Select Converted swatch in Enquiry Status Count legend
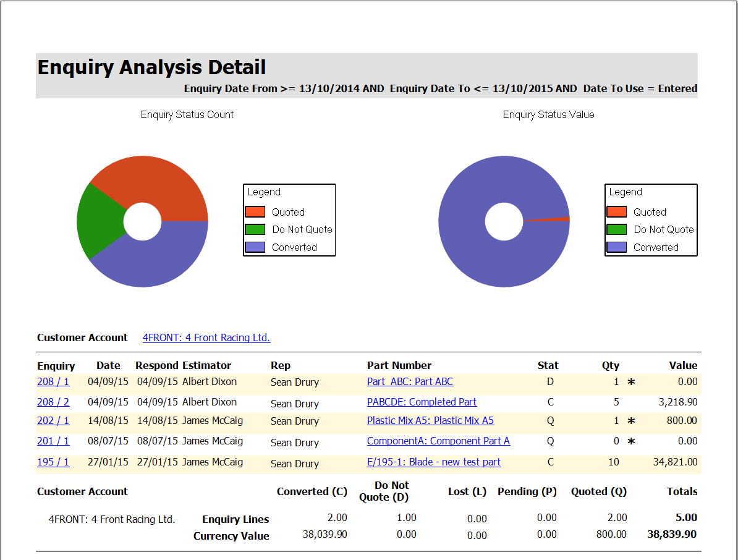The height and width of the screenshot is (560, 738). tap(255, 247)
